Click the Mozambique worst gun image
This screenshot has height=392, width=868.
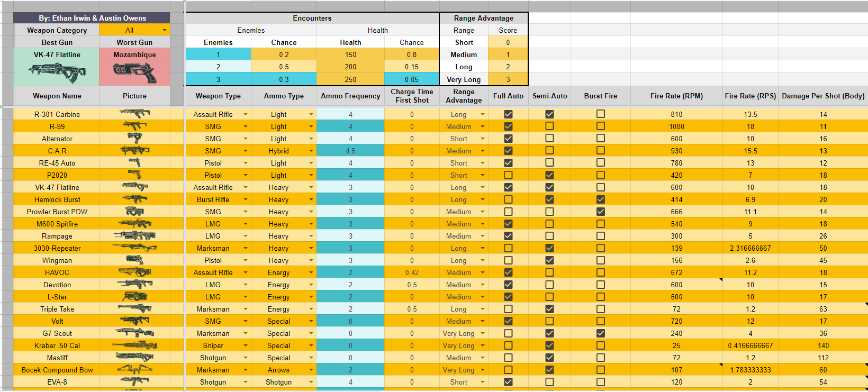[134, 72]
